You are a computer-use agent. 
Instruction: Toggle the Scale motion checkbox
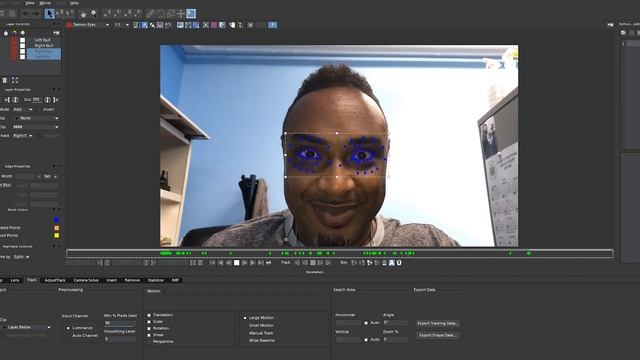click(149, 322)
